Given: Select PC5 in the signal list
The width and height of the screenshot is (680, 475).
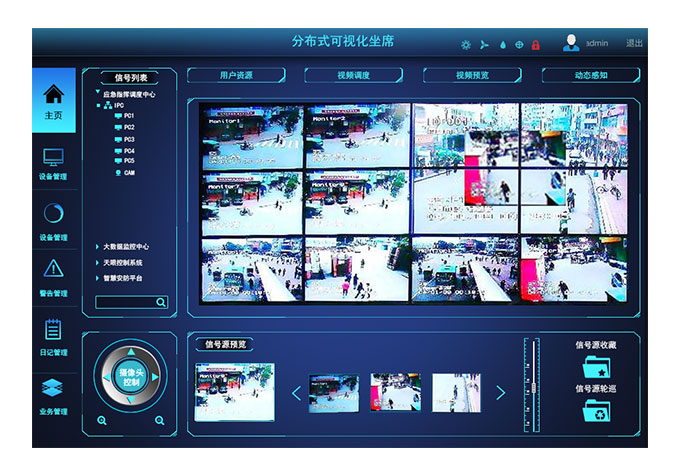Looking at the screenshot, I should (124, 161).
